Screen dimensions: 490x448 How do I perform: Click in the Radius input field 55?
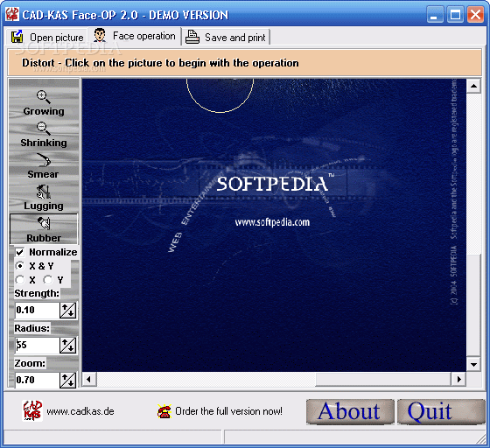tap(37, 346)
